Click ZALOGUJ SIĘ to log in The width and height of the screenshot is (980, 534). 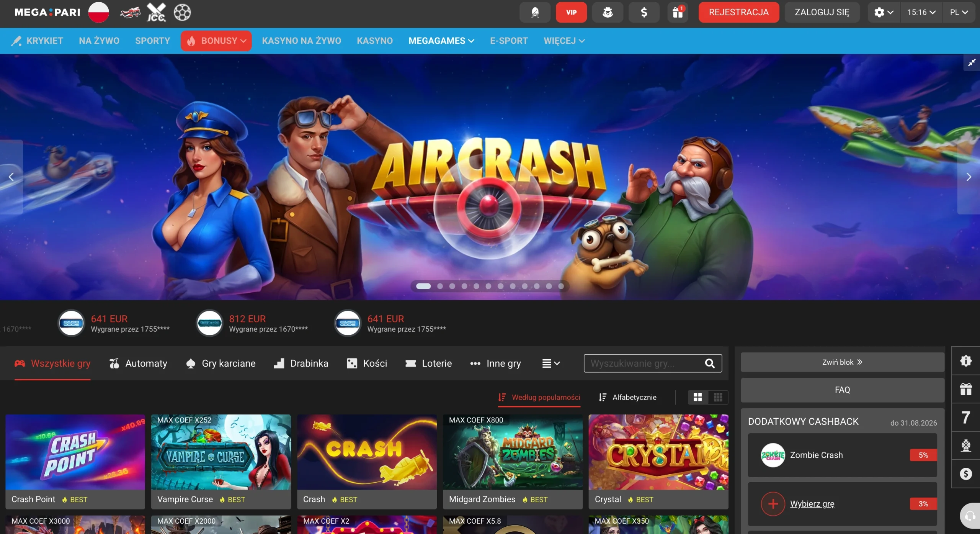tap(822, 12)
